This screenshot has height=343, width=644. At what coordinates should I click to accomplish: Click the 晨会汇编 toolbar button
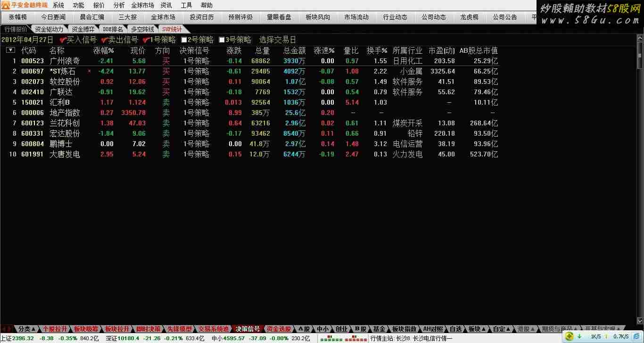tap(92, 17)
